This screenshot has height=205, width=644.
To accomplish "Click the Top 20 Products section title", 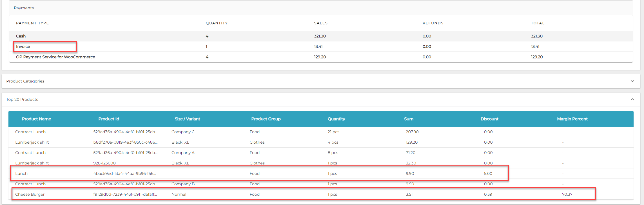I will (22, 99).
